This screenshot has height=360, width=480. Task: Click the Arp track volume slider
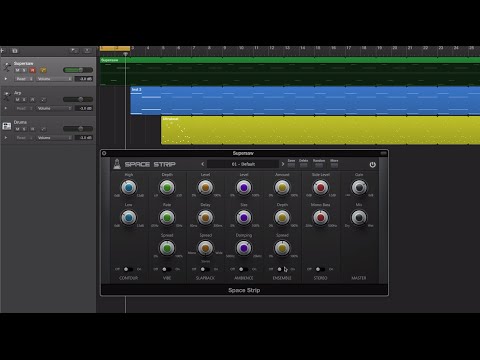[78, 99]
